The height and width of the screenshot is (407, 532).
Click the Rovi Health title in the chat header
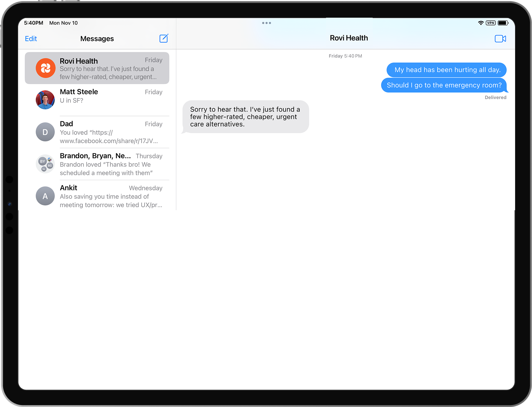[x=349, y=38]
